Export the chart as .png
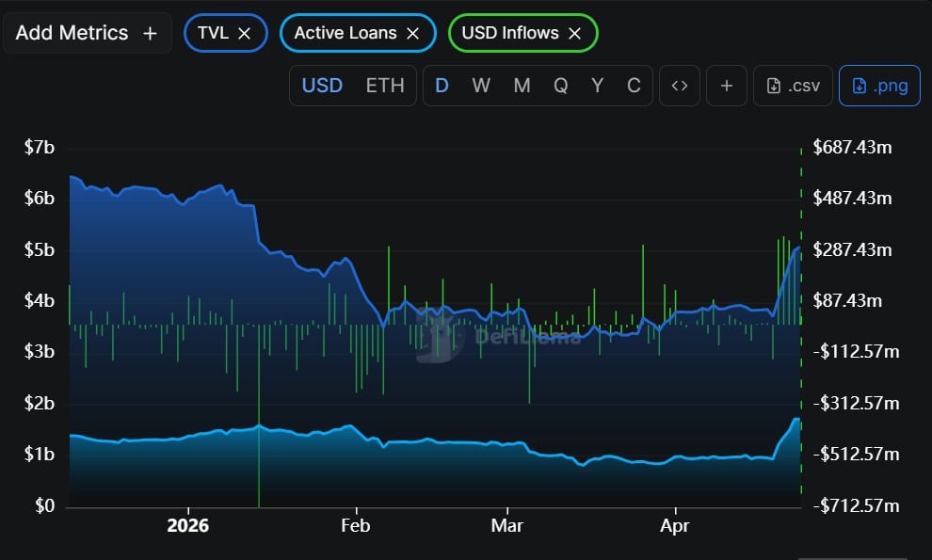 pyautogui.click(x=879, y=86)
